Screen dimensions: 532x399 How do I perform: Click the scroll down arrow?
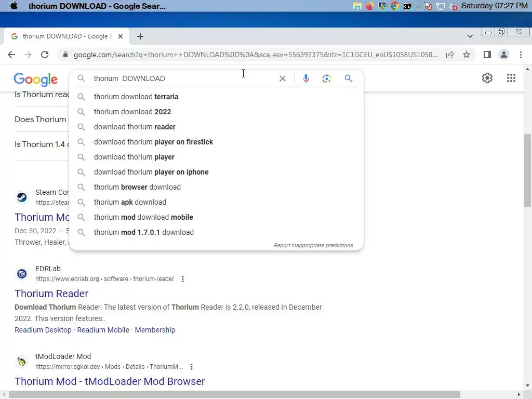527,386
